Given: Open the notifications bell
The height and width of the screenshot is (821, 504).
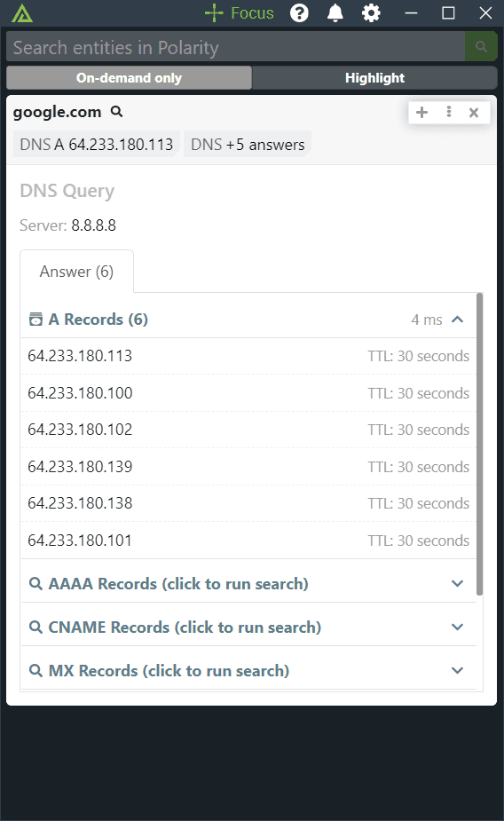Looking at the screenshot, I should click(335, 13).
